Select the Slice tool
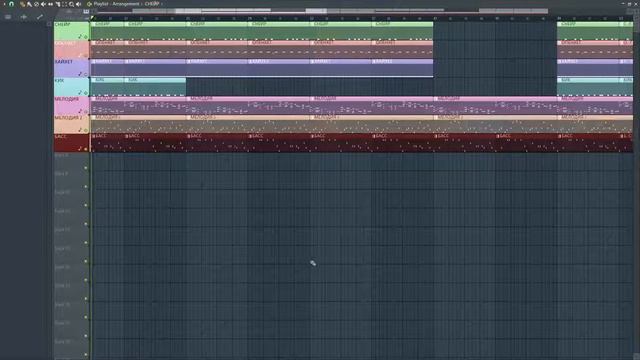 tap(58, 4)
